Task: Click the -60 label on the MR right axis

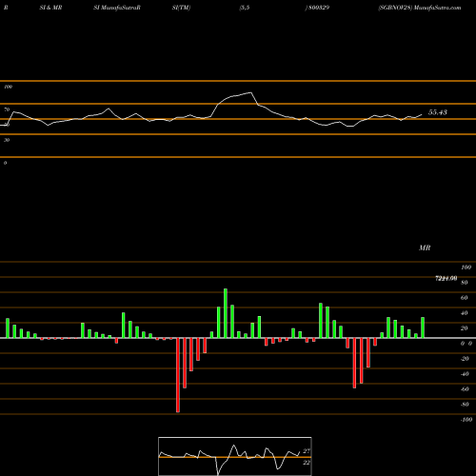Action: point(465,389)
